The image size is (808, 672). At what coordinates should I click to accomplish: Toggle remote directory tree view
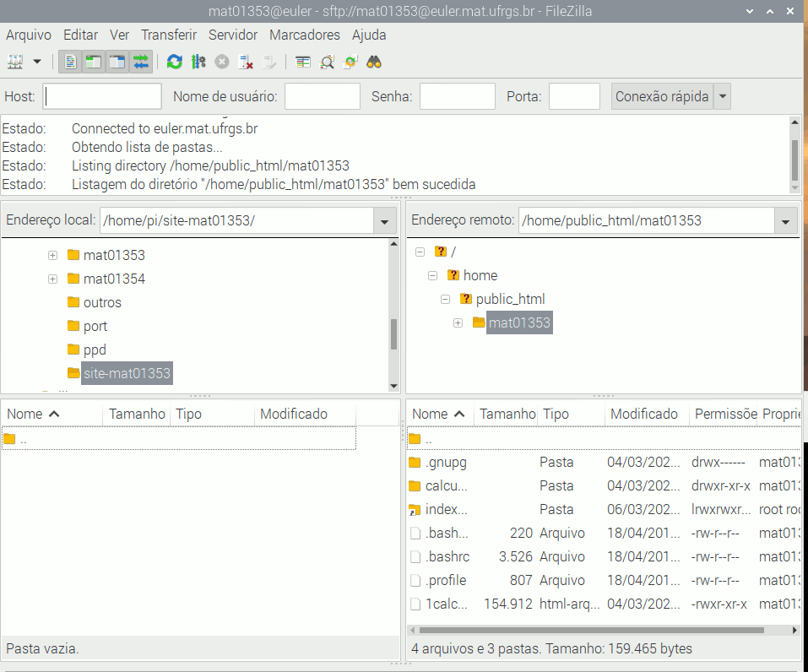click(x=117, y=62)
